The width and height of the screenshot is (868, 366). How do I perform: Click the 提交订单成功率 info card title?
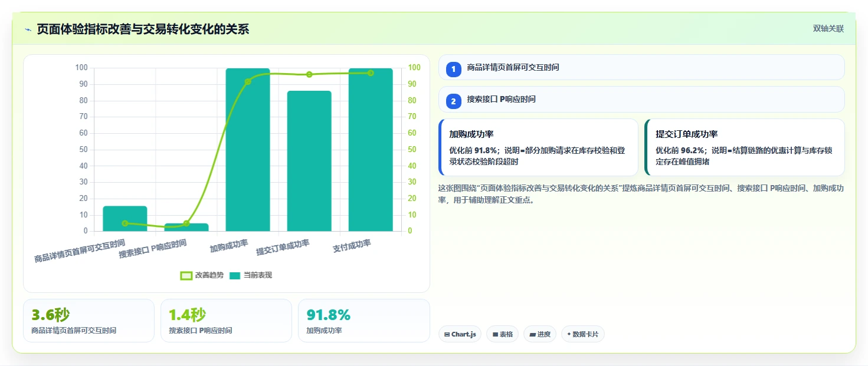pyautogui.click(x=687, y=134)
